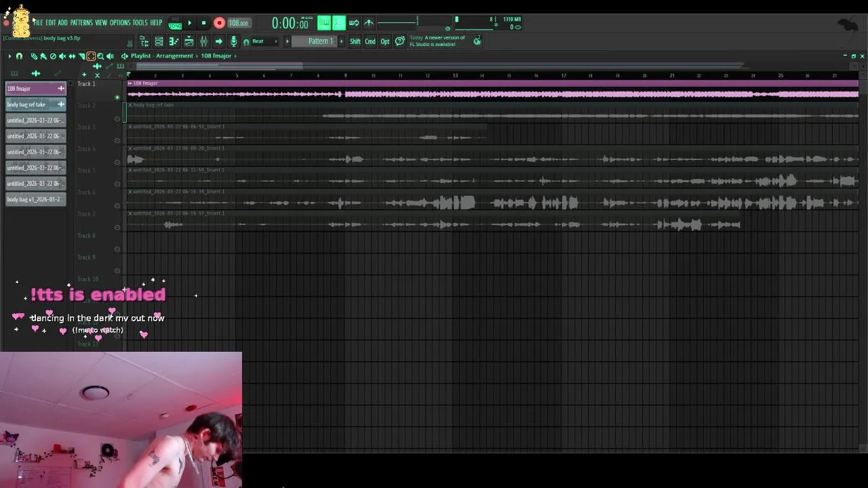Open the Piano roll icon
This screenshot has width=868, height=488.
pos(174,41)
